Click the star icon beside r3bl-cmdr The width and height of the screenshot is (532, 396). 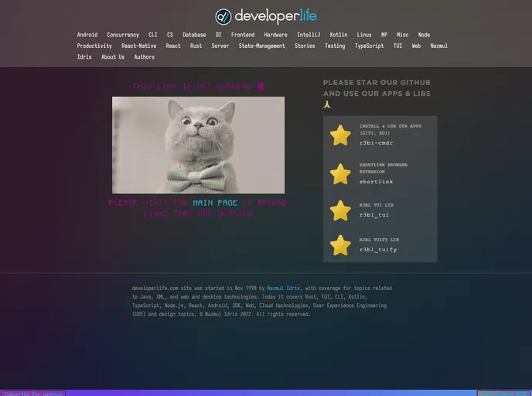340,135
